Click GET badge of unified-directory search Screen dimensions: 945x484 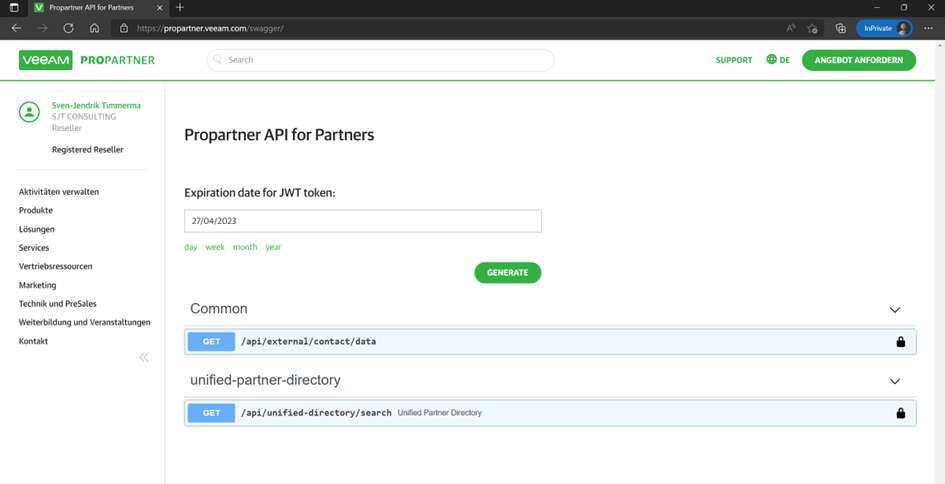pyautogui.click(x=211, y=413)
